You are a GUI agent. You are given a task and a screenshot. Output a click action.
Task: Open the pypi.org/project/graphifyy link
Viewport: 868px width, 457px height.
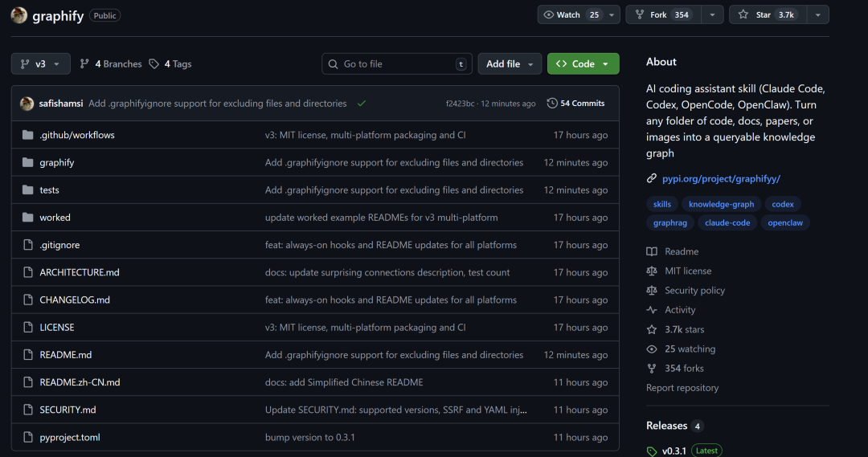720,178
